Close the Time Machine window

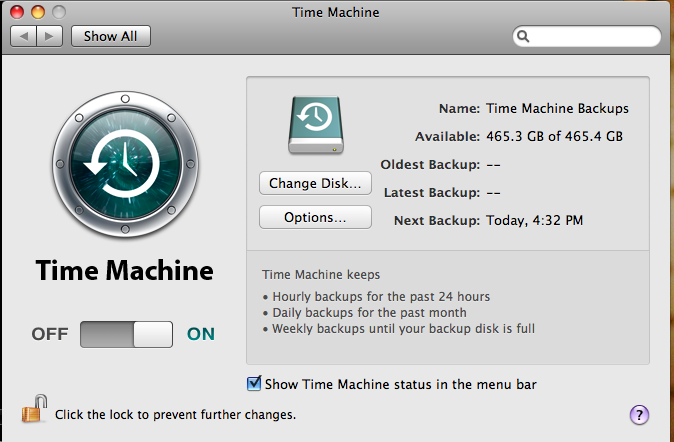17,12
